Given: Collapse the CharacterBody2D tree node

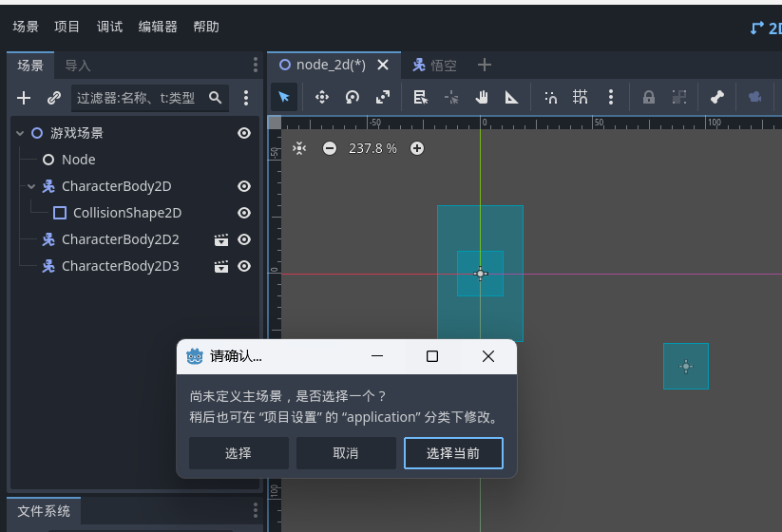Looking at the screenshot, I should pos(31,186).
